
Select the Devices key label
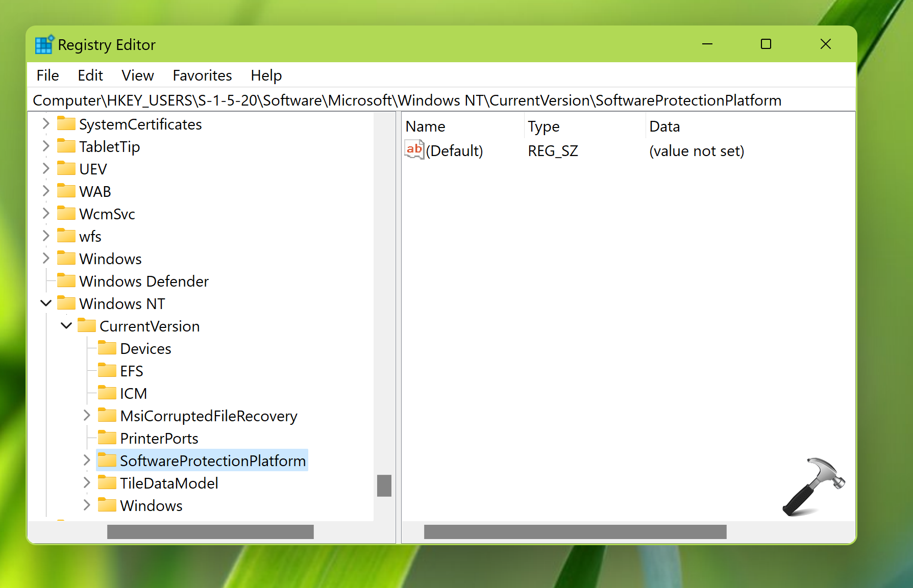pyautogui.click(x=145, y=348)
